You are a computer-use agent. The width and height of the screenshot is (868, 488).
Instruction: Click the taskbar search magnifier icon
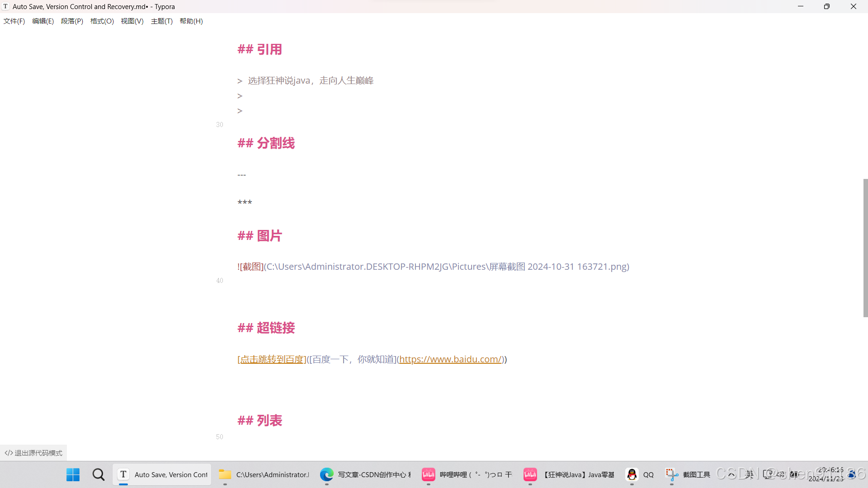coord(98,474)
